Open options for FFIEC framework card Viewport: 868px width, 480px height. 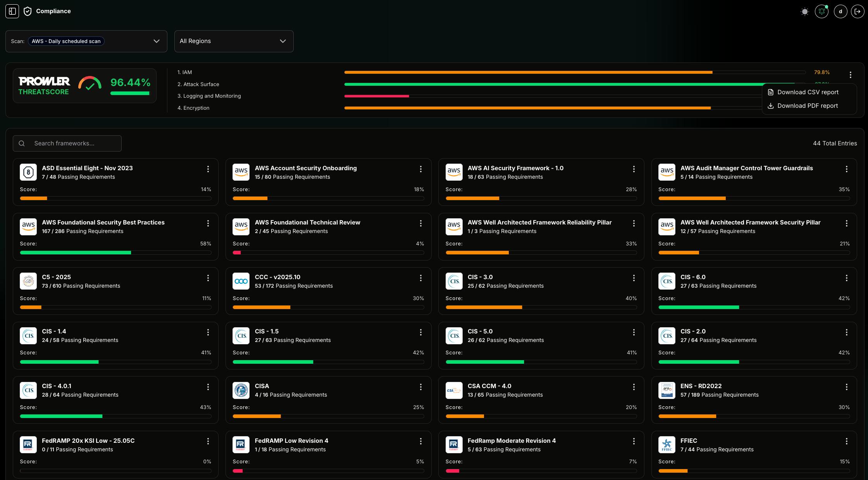pos(847,441)
